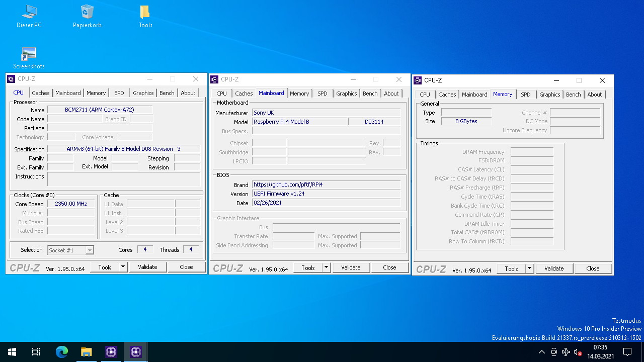Image resolution: width=644 pixels, height=362 pixels.
Task: Open the Windows Start menu
Action: coord(12,352)
